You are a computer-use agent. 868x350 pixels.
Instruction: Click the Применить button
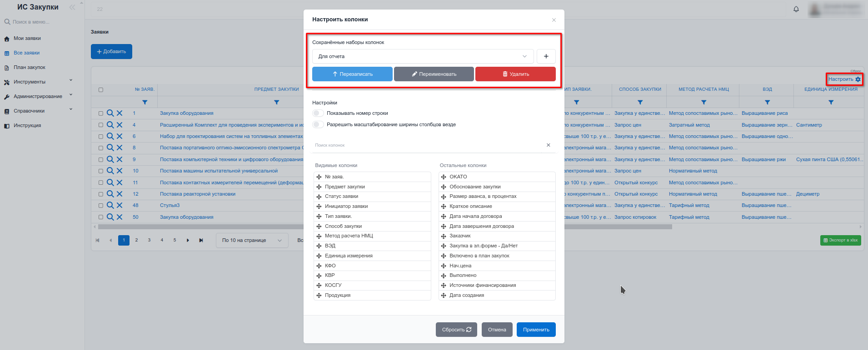pyautogui.click(x=536, y=330)
